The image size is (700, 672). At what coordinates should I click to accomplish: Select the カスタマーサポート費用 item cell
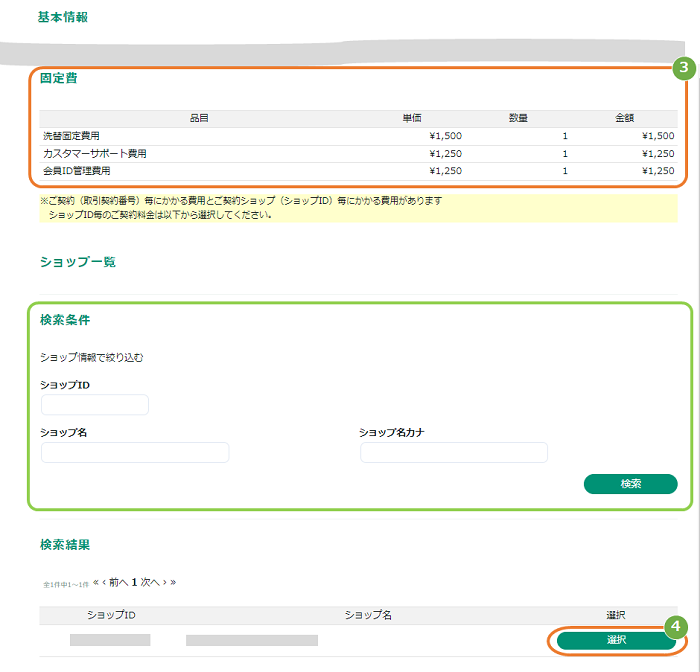click(x=95, y=154)
